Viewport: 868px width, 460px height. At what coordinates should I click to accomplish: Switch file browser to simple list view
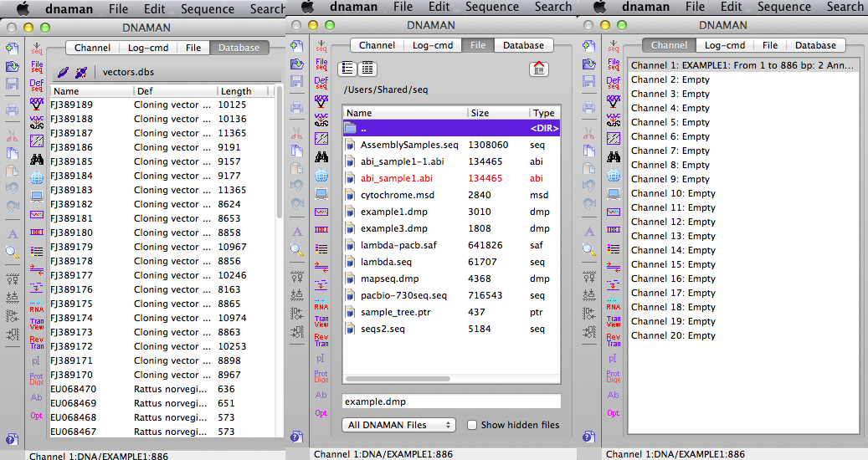pos(347,69)
